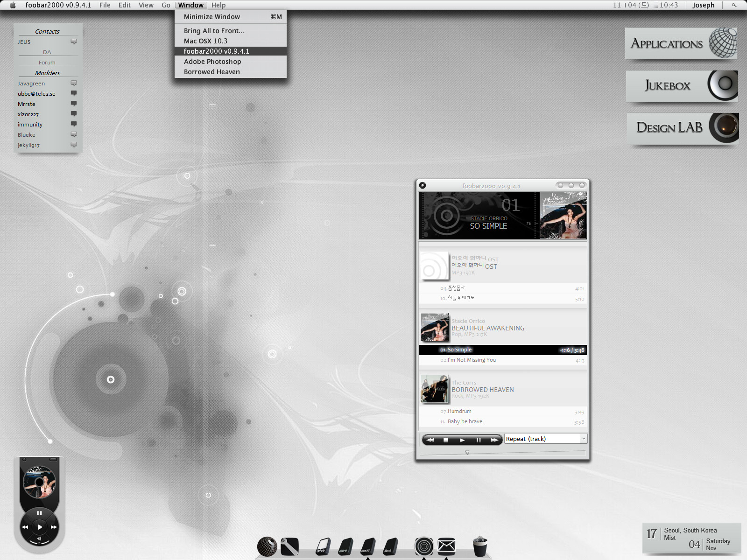Switch to Mac OSX 10.3 window
Image resolution: width=747 pixels, height=560 pixels.
pyautogui.click(x=231, y=41)
